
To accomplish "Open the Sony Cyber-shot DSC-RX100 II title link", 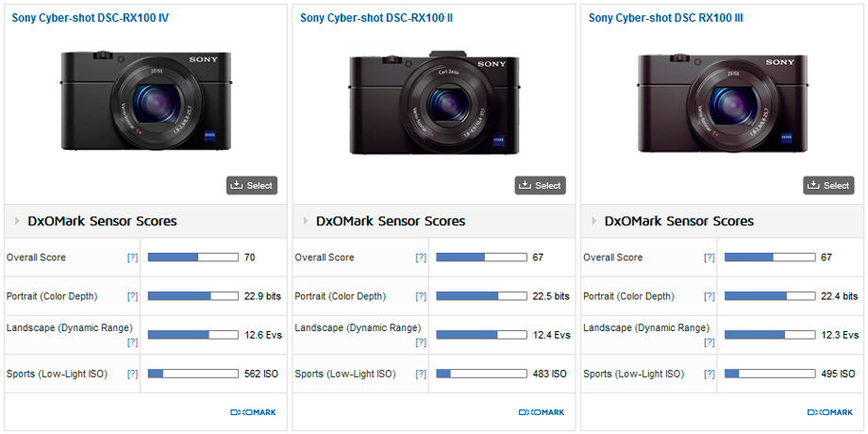I will pos(376,18).
